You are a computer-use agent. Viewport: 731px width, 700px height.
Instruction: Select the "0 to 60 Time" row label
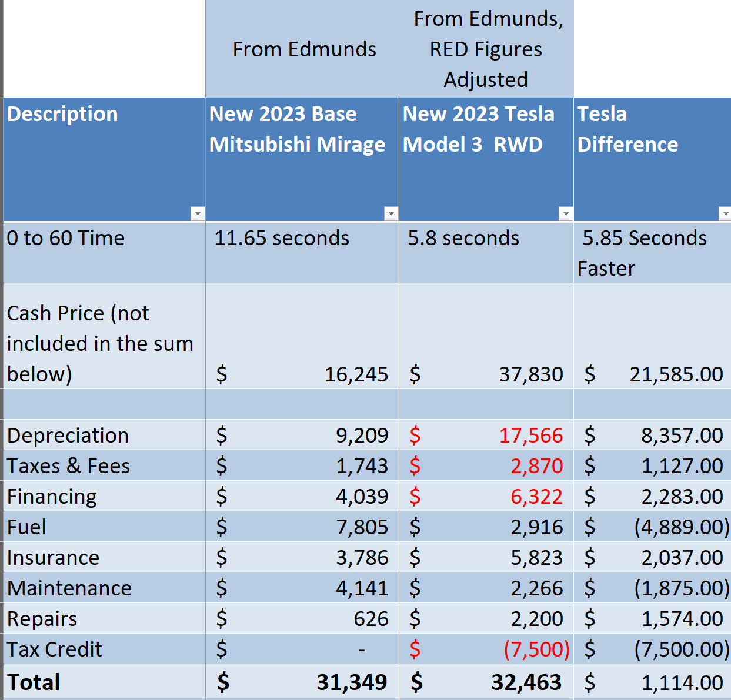click(x=66, y=238)
